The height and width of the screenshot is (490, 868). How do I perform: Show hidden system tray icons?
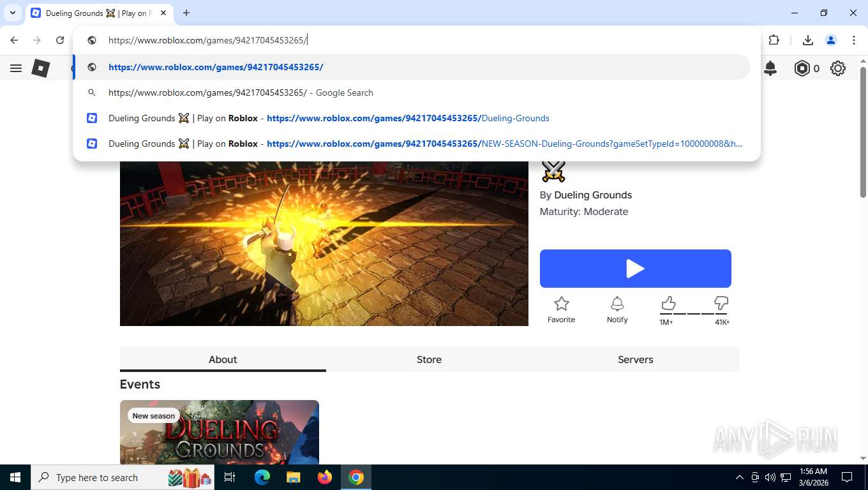(740, 477)
